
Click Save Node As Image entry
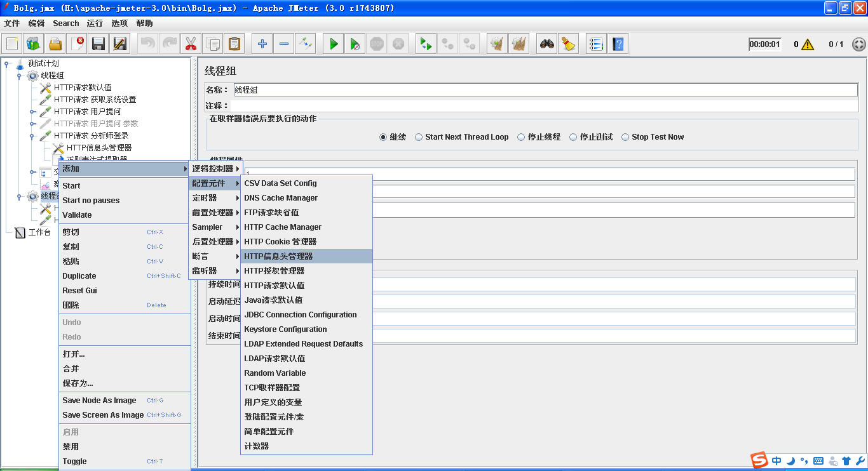pyautogui.click(x=125, y=401)
